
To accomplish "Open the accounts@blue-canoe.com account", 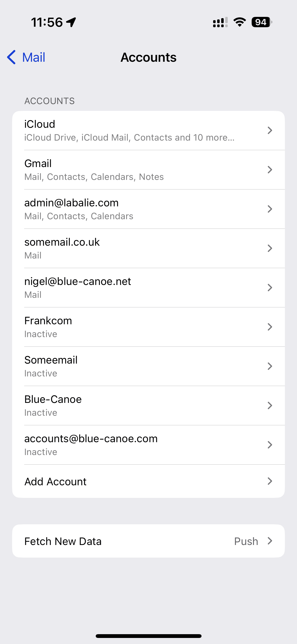I will (148, 445).
